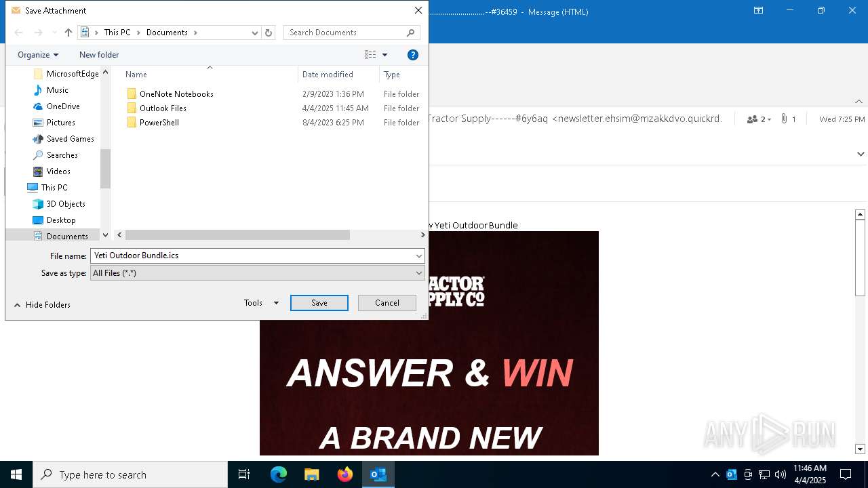Viewport: 868px width, 488px height.
Task: Open the File name dropdown arrow
Action: click(x=419, y=256)
